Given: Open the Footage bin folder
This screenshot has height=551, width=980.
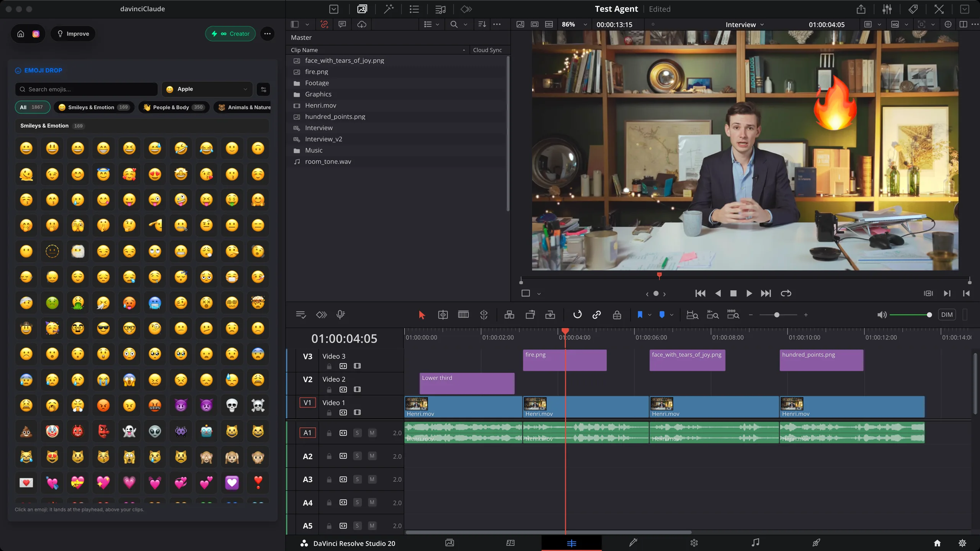Looking at the screenshot, I should pos(317,83).
